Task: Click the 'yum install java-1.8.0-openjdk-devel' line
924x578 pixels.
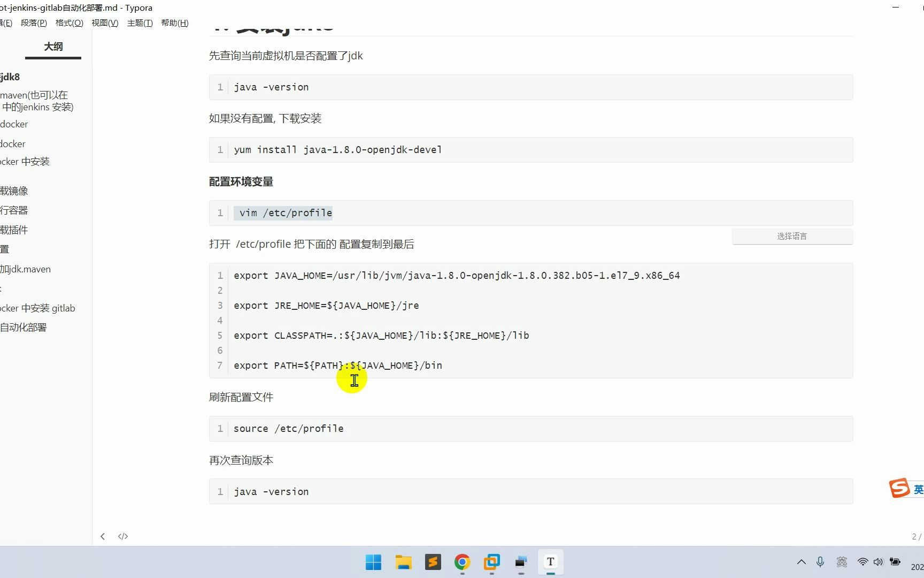Action: point(338,150)
